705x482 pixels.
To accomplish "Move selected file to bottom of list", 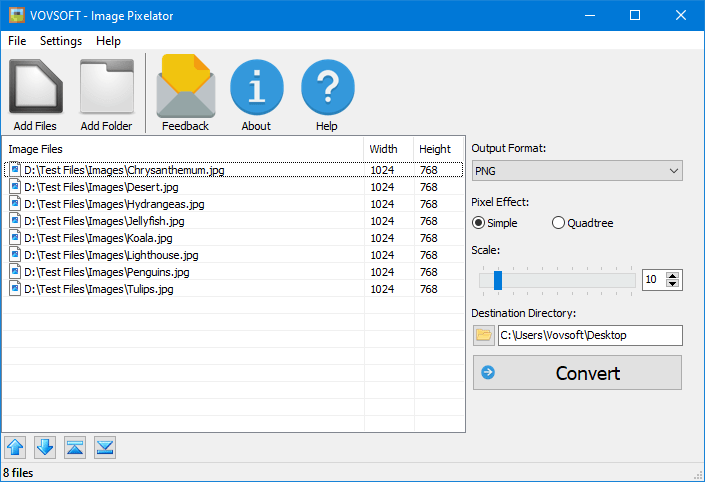I will point(105,447).
